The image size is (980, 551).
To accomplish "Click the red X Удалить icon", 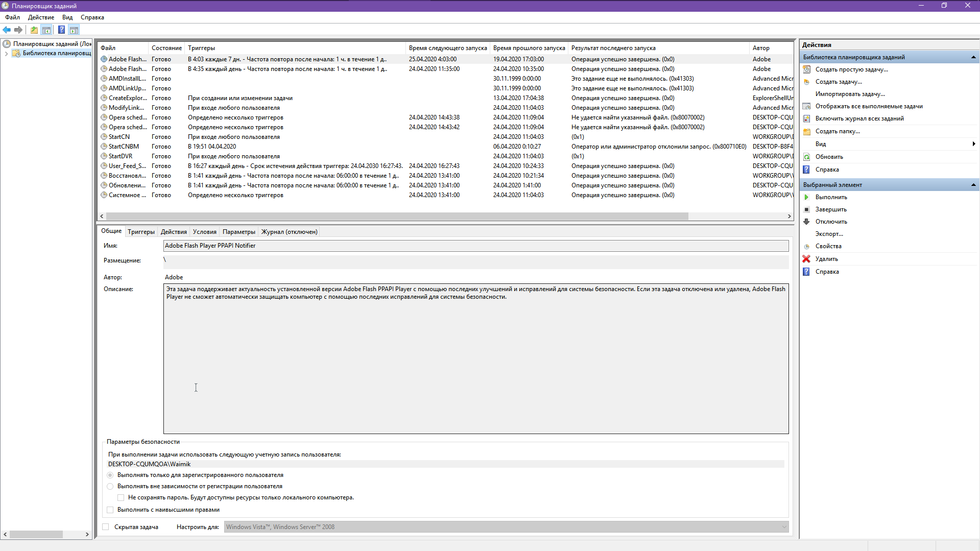I will click(x=806, y=259).
